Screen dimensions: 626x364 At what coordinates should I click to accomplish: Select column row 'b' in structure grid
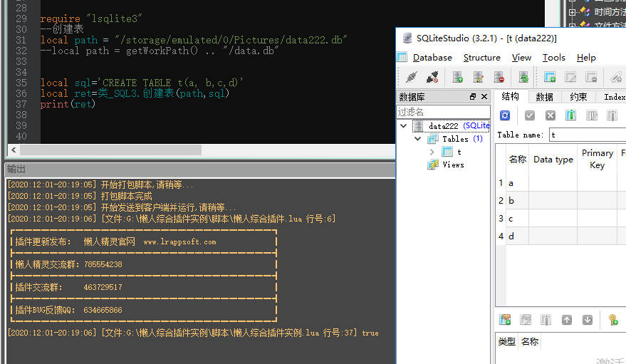click(x=561, y=201)
